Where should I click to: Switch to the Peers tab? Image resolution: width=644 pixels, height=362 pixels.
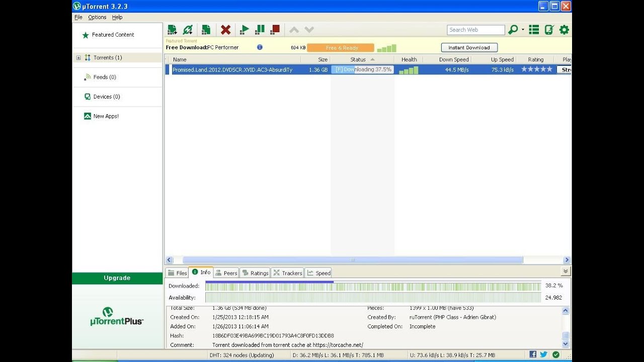click(x=226, y=273)
